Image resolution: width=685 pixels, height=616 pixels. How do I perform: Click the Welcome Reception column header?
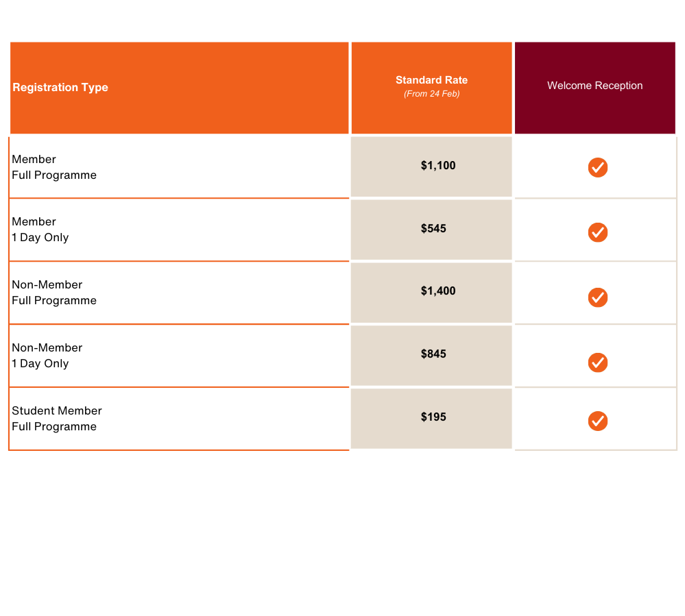coord(595,86)
